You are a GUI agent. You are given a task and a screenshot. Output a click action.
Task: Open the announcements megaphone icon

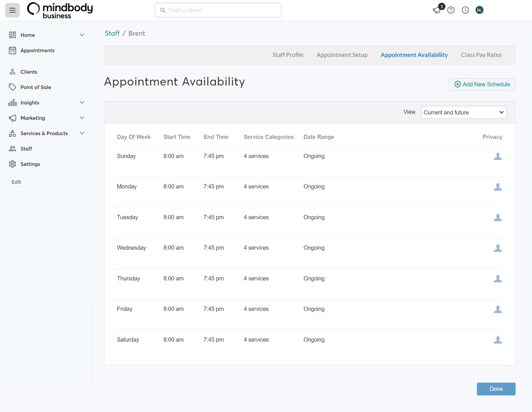[436, 10]
